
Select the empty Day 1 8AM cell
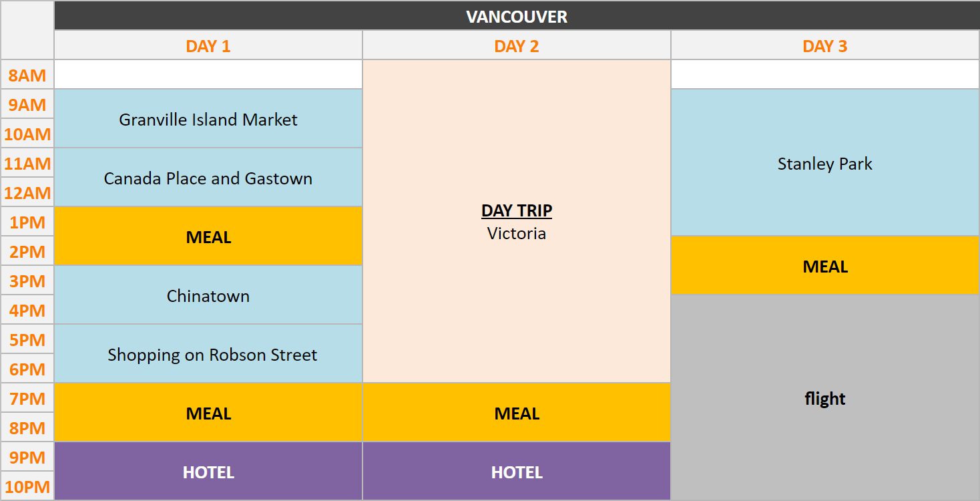pos(208,75)
